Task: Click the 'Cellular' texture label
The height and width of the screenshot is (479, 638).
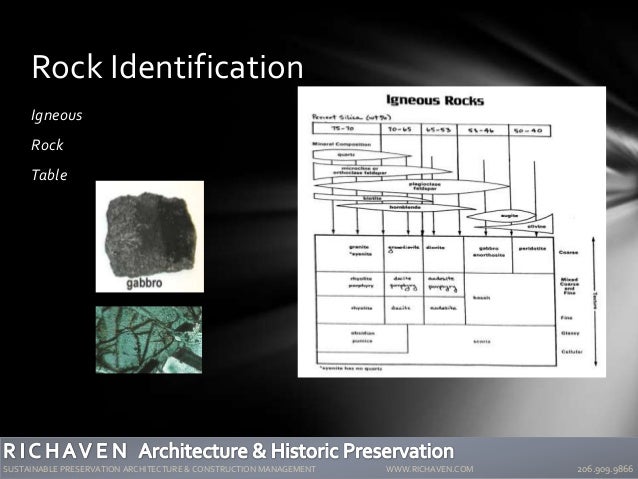Action: (x=572, y=352)
